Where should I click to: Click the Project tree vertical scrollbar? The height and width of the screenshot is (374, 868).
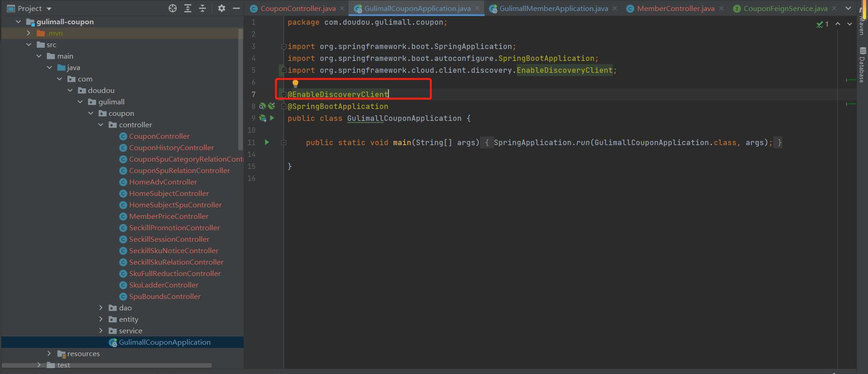[241, 89]
